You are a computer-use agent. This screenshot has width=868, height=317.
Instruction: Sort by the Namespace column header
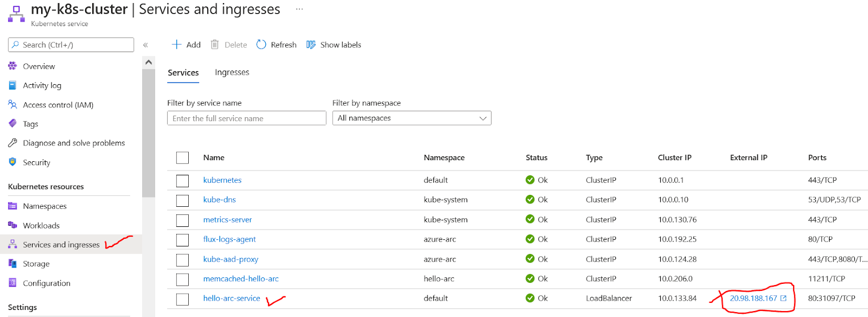tap(444, 157)
